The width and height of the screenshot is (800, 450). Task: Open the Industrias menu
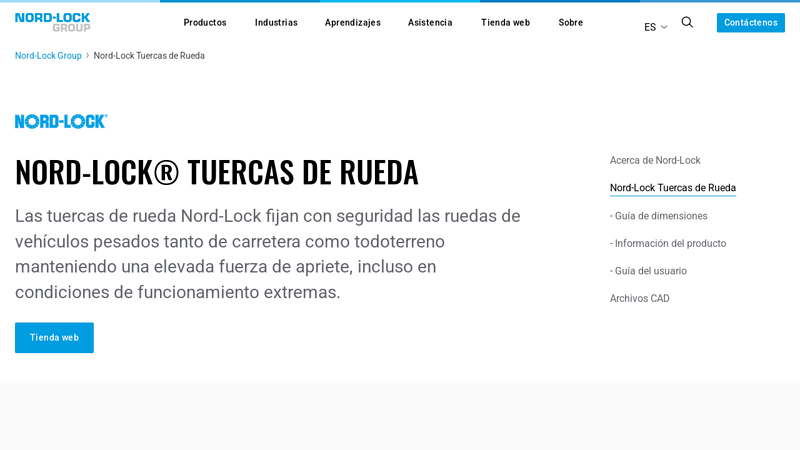[276, 22]
